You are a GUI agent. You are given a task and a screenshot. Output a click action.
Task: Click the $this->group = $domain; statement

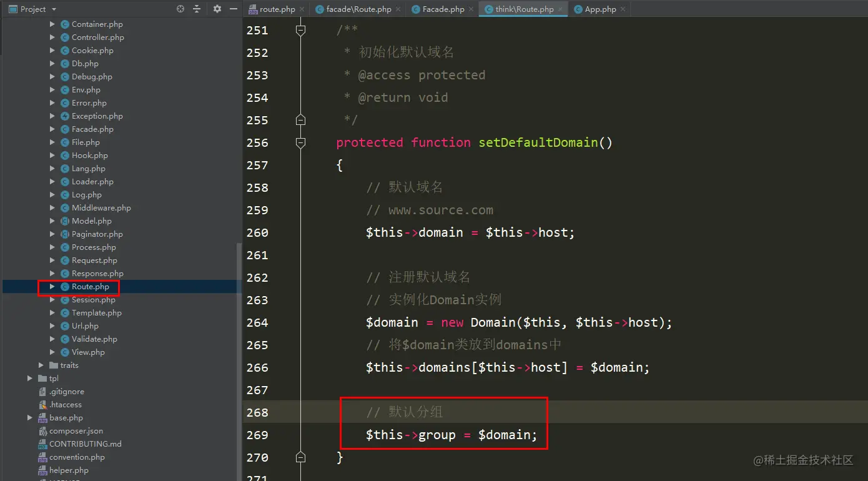[451, 435]
